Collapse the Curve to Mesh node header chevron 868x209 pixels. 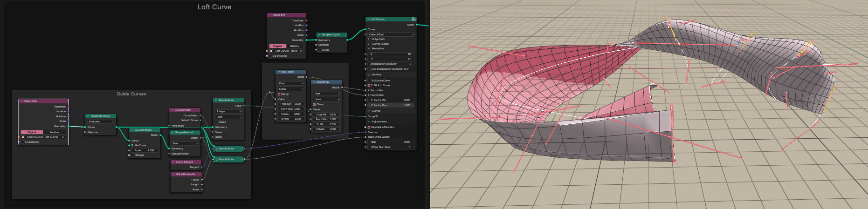click(x=132, y=130)
